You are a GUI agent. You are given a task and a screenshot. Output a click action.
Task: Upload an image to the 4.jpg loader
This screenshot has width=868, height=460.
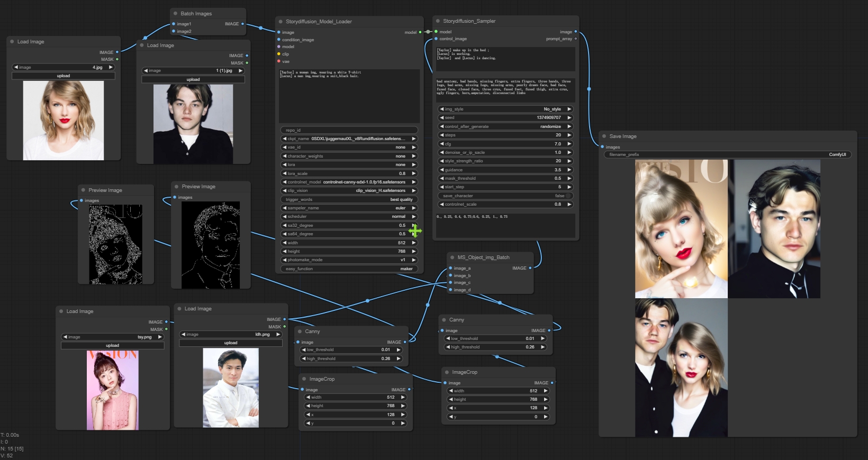tap(64, 76)
